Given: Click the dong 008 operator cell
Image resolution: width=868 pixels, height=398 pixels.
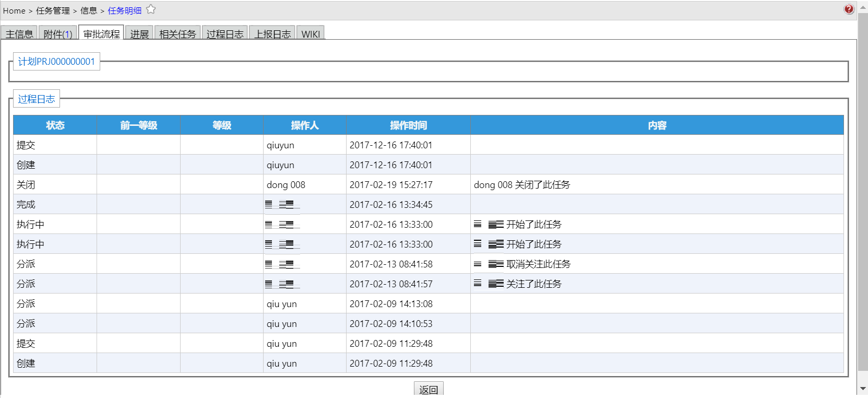Looking at the screenshot, I should pos(305,184).
